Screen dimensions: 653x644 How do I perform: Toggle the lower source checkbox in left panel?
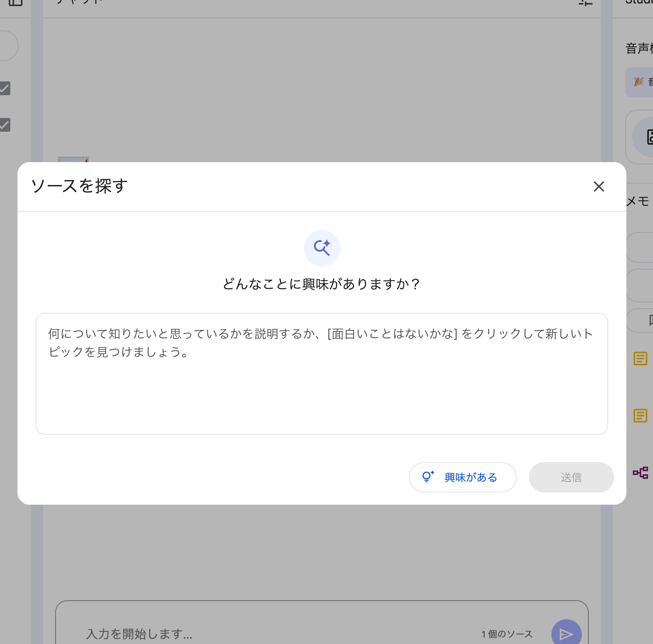[x=5, y=125]
